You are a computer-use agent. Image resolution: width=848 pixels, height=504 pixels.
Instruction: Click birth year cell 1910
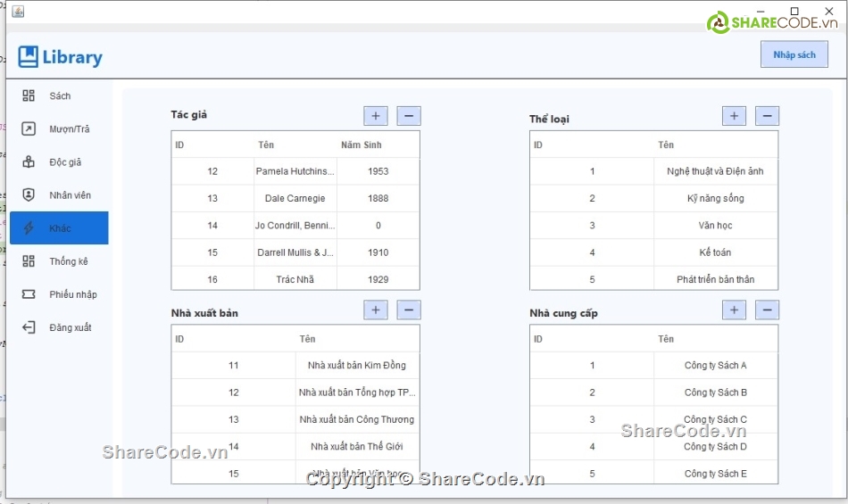(x=378, y=252)
